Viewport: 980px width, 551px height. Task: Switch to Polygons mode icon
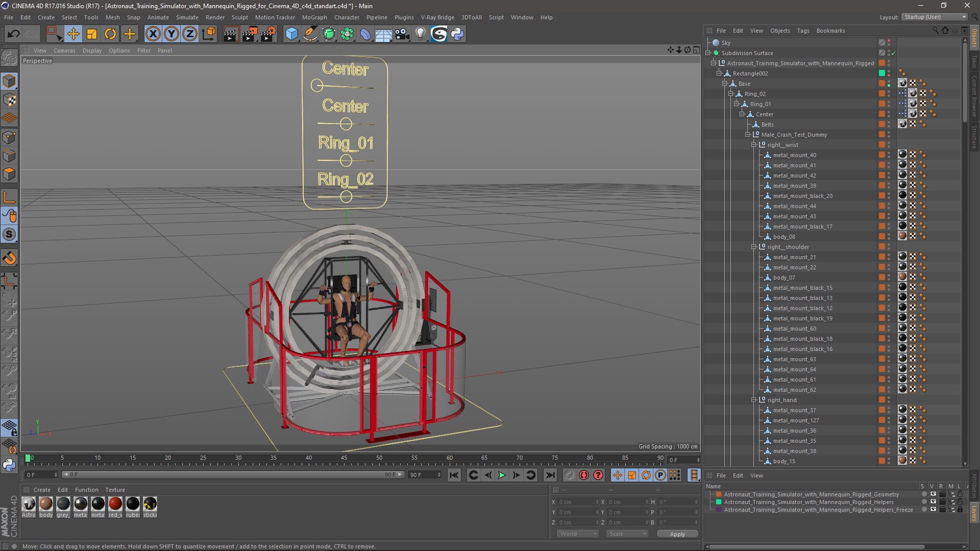pyautogui.click(x=9, y=174)
